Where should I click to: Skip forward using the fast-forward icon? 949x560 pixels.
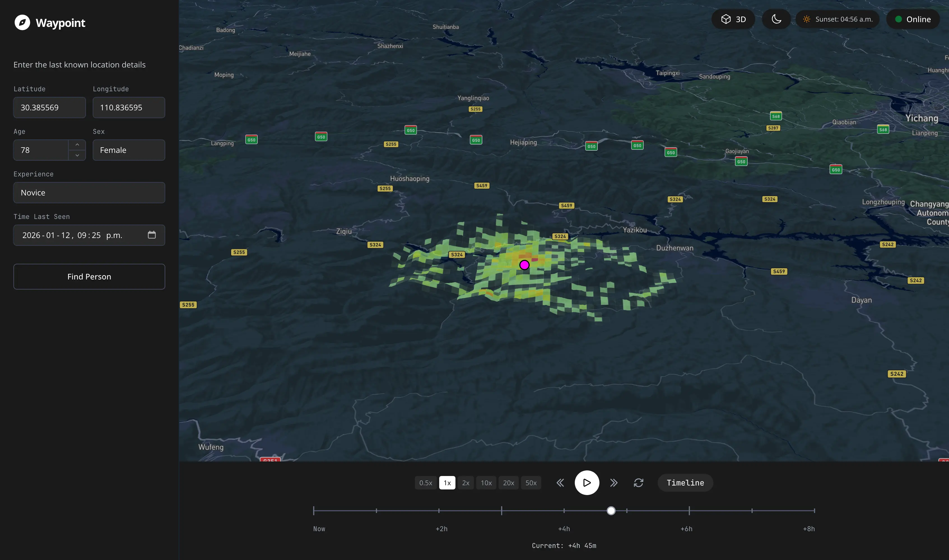[613, 483]
